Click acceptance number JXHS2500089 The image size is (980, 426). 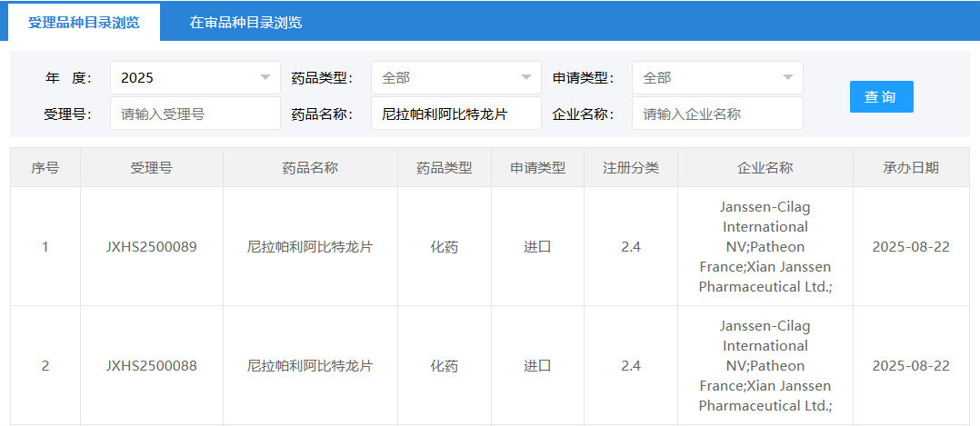[x=151, y=247]
